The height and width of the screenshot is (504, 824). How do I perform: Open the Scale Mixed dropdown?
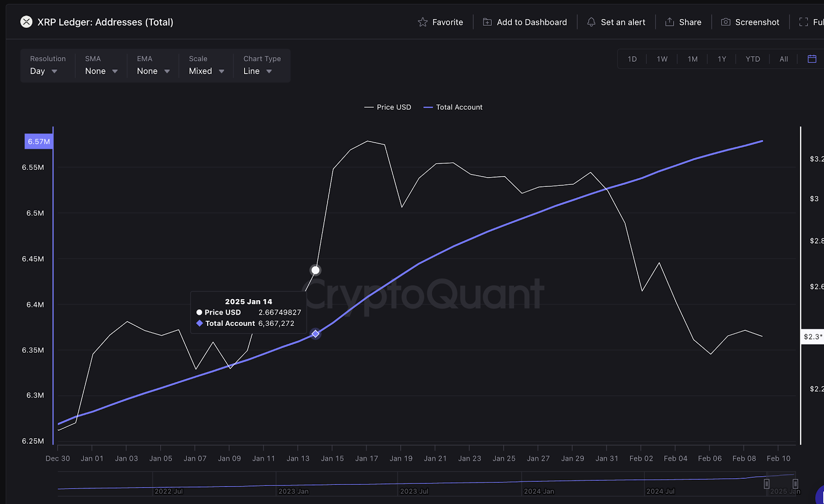[x=207, y=71]
